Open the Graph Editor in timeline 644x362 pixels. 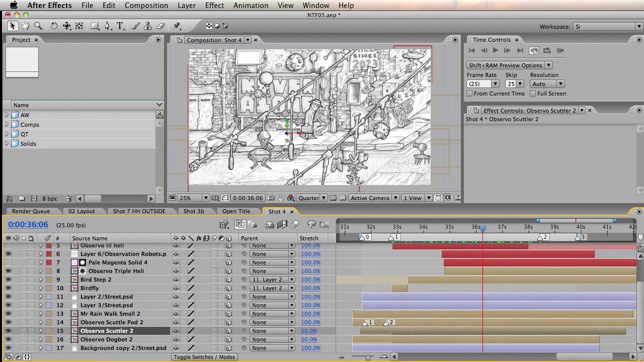point(324,225)
